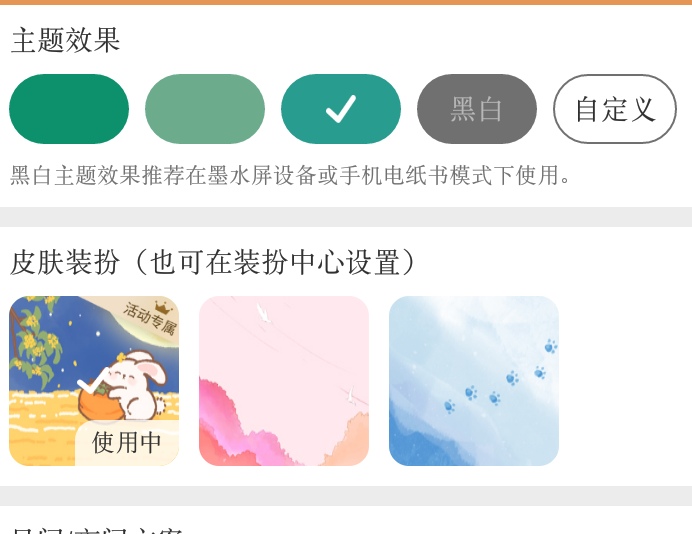Tap the white checkmark on rabbit skin
The height and width of the screenshot is (534, 692).
93,380
